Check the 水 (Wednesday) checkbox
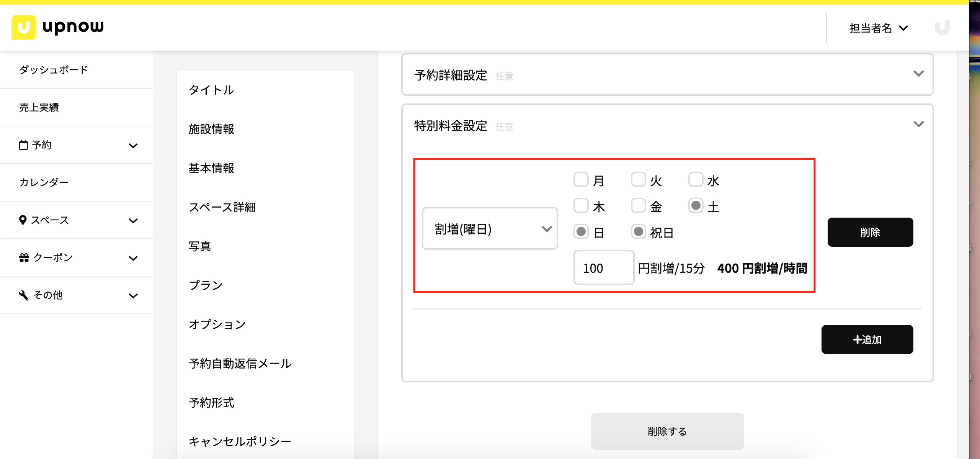Screen dimensions: 980x459 pos(696,179)
